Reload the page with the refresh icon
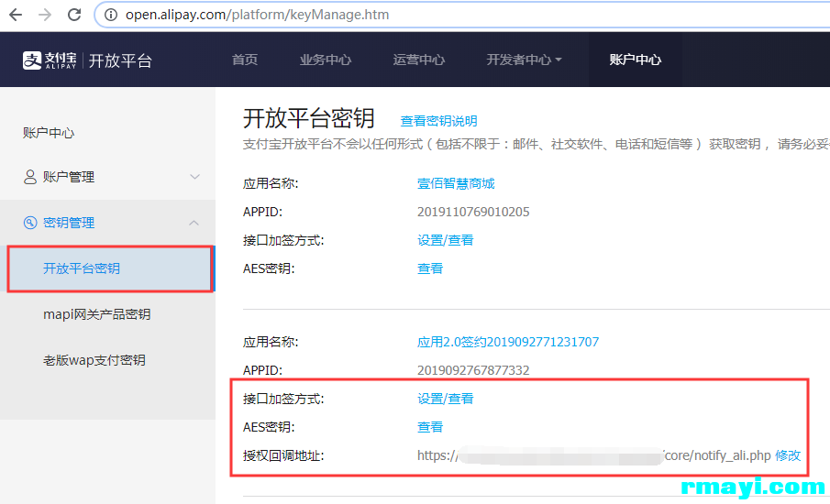The width and height of the screenshot is (830, 504). [x=74, y=15]
